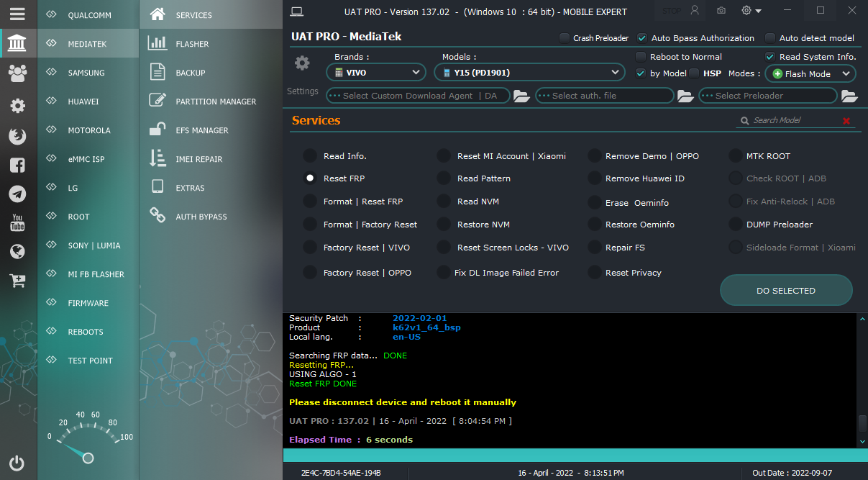Click the STOP button in title bar
Screen dimensions: 868x480
point(672,11)
